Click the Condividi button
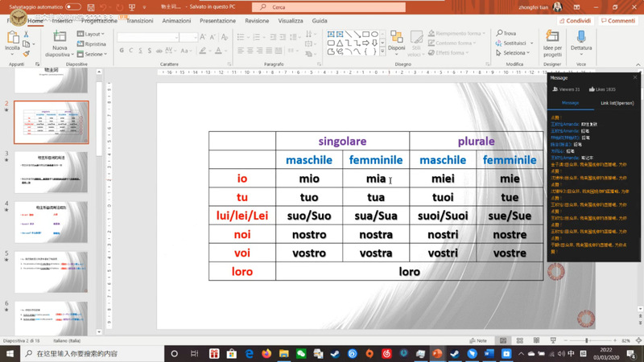 [575, 21]
